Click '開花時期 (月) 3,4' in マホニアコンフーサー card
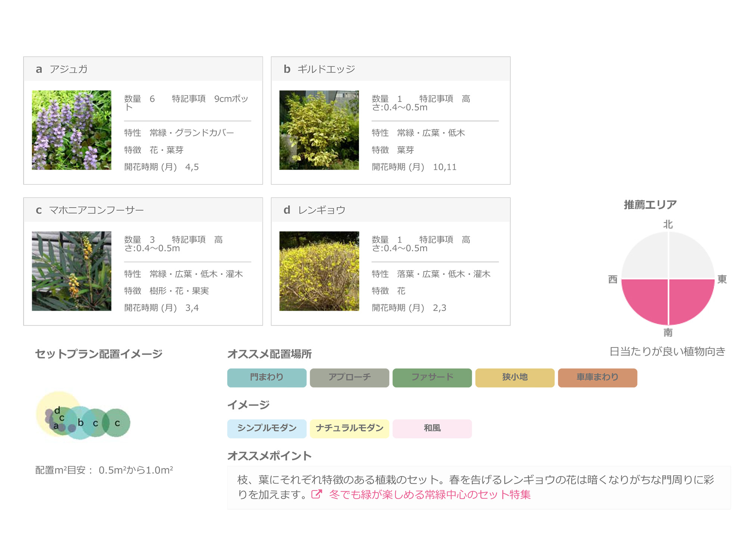This screenshot has height=560, width=747. 161,308
